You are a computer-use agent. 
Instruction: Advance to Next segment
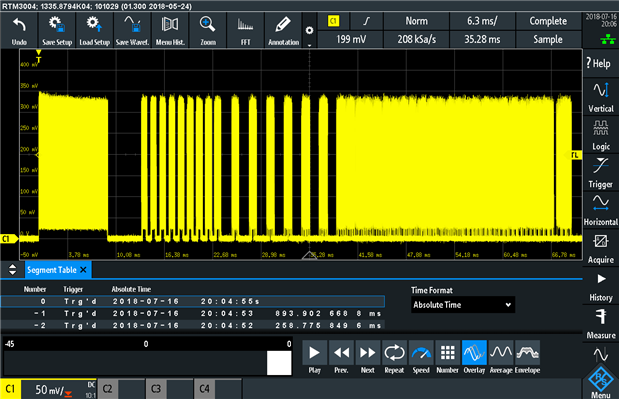[368, 357]
